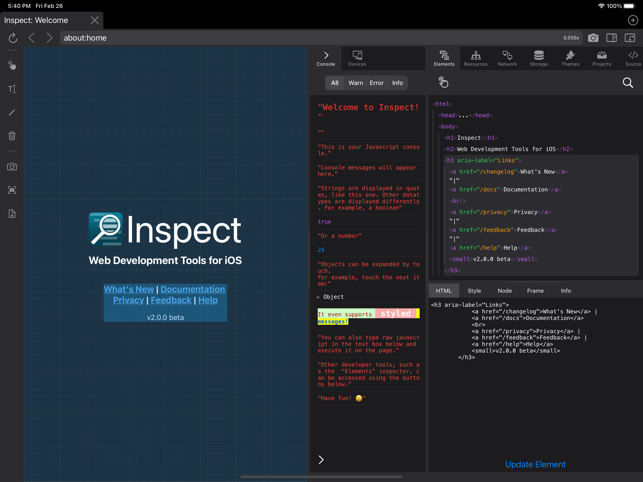Add a new tab with plus icon
The image size is (643, 482).
633,20
